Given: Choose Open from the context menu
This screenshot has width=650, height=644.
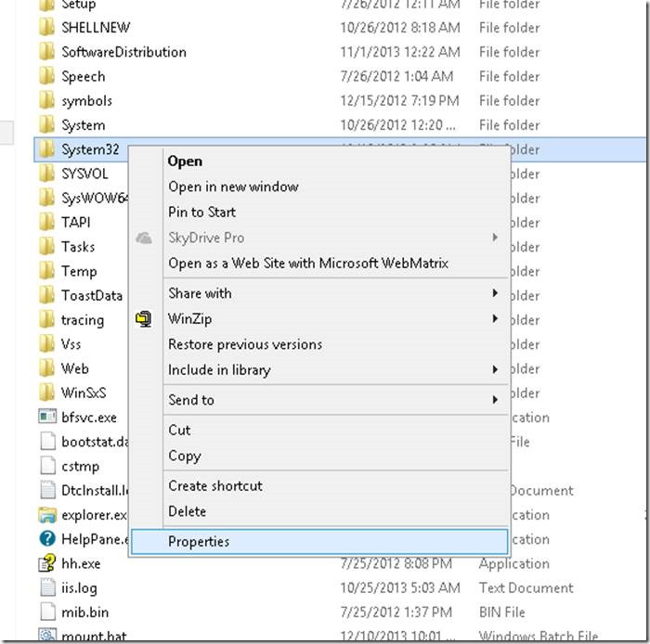Looking at the screenshot, I should pos(319,161).
